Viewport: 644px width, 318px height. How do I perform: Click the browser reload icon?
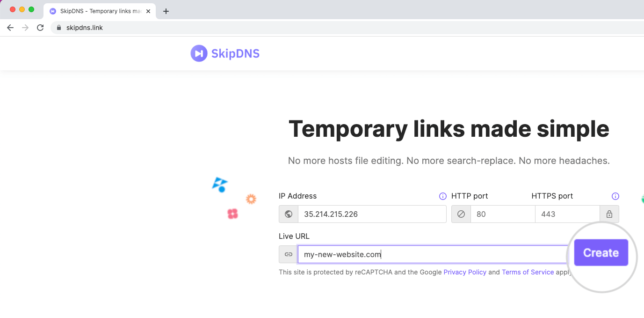pyautogui.click(x=40, y=28)
